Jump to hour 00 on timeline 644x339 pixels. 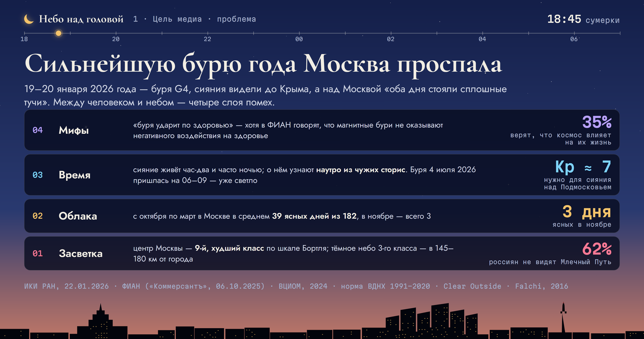tap(299, 39)
